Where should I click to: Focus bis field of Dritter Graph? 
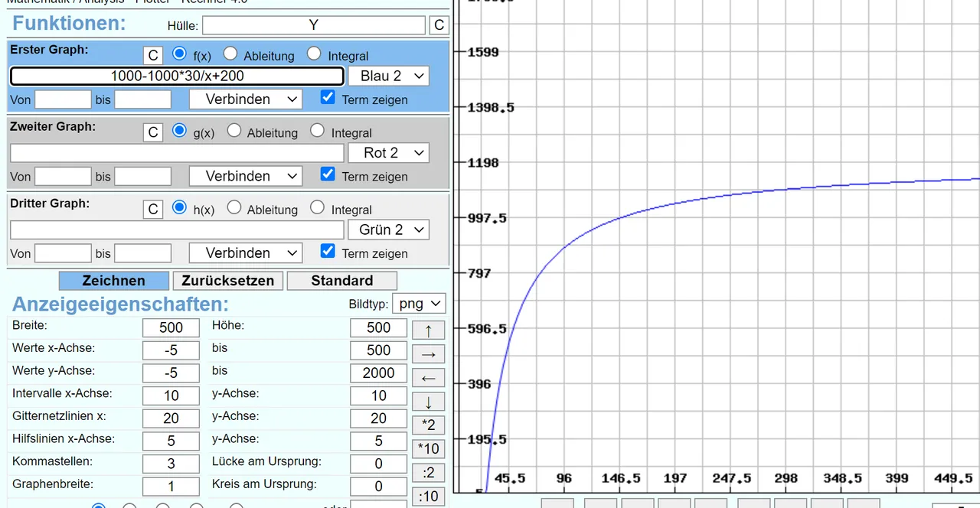[143, 253]
